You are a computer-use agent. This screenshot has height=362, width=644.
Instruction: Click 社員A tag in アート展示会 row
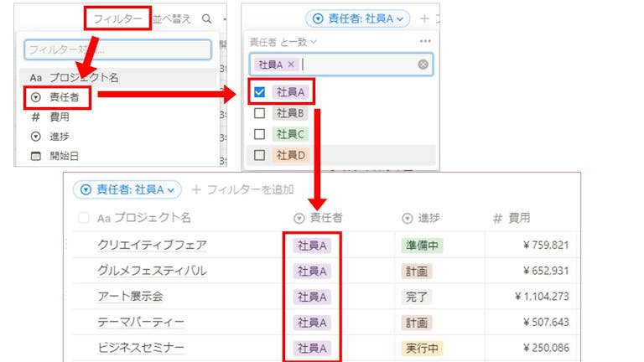coord(312,297)
